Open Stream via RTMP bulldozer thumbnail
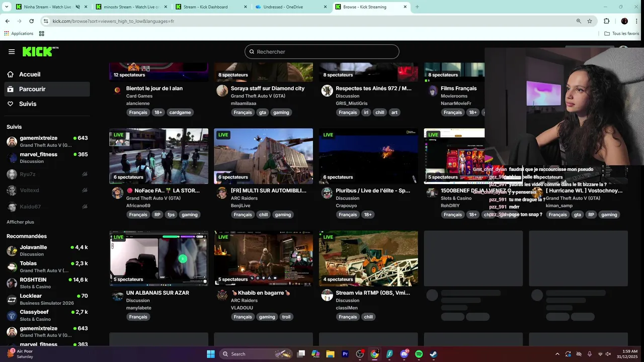Screen dimensions: 644x362 368,258
